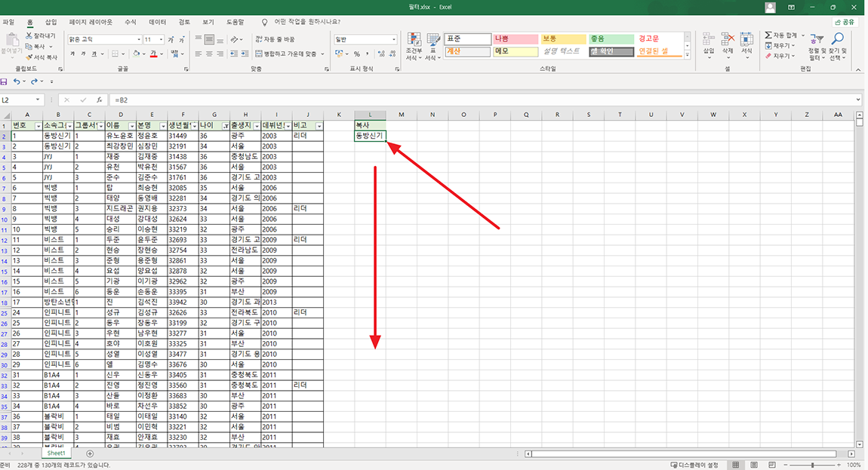Toggle center horizontal alignment
This screenshot has height=470, width=868.
click(x=209, y=54)
